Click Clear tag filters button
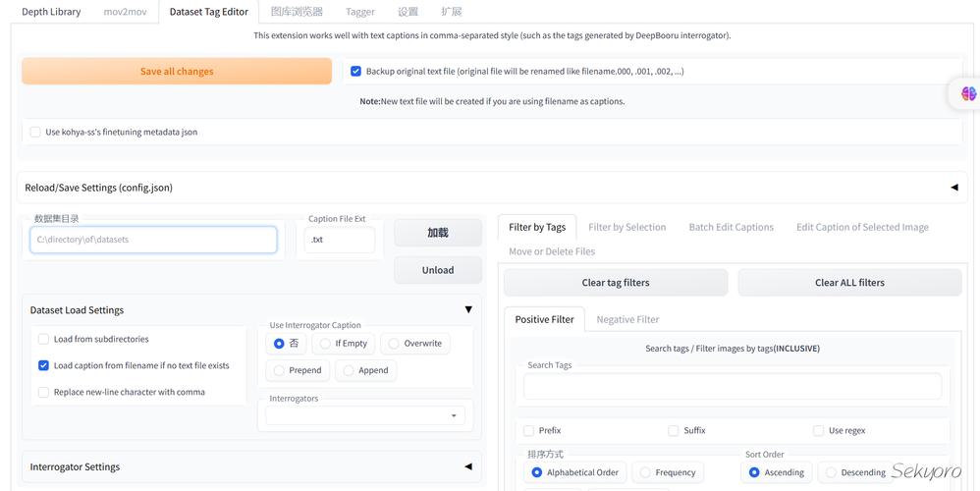 point(616,283)
